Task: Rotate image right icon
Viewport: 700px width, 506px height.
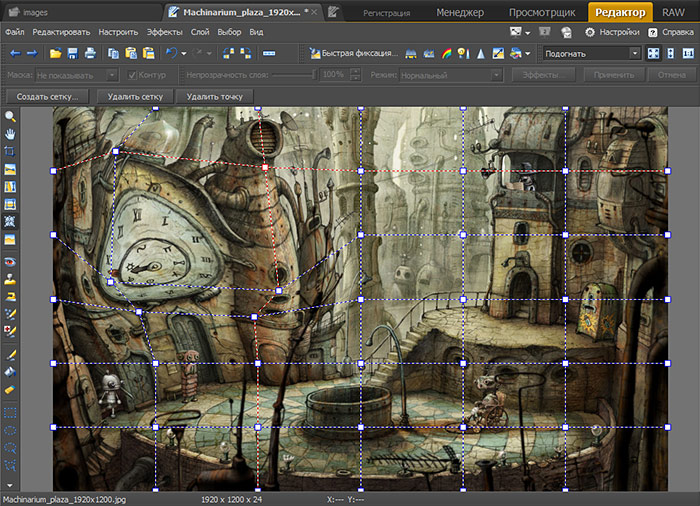Action: click(x=246, y=54)
